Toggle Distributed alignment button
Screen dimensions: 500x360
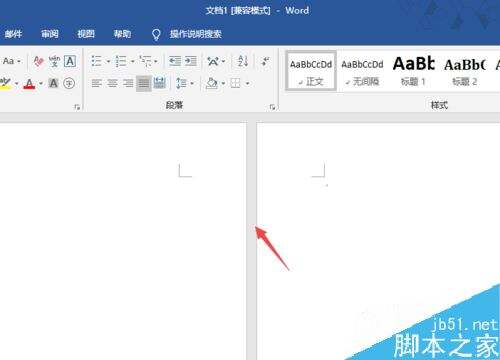tap(159, 83)
